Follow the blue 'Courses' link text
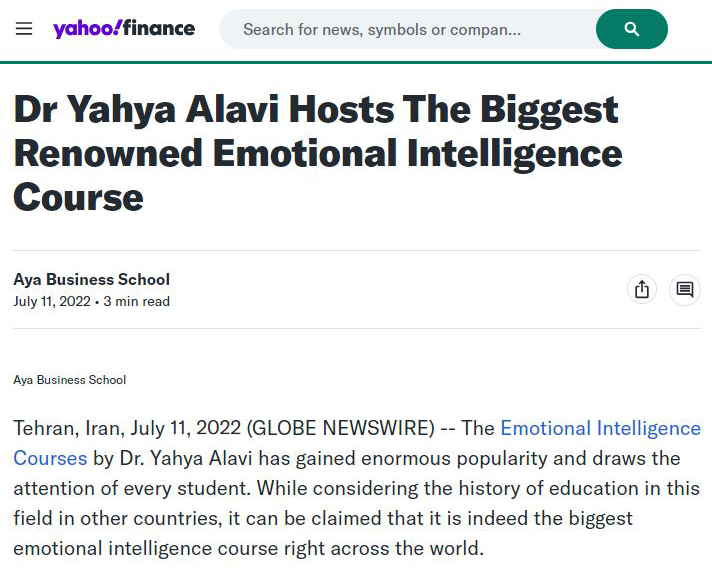The height and width of the screenshot is (583, 712). pyautogui.click(x=50, y=458)
